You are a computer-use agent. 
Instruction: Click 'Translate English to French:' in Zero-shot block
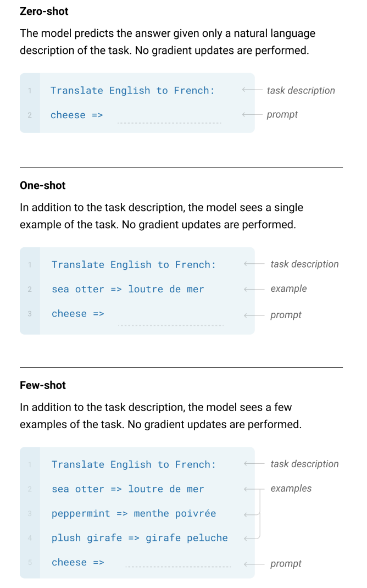click(x=132, y=91)
